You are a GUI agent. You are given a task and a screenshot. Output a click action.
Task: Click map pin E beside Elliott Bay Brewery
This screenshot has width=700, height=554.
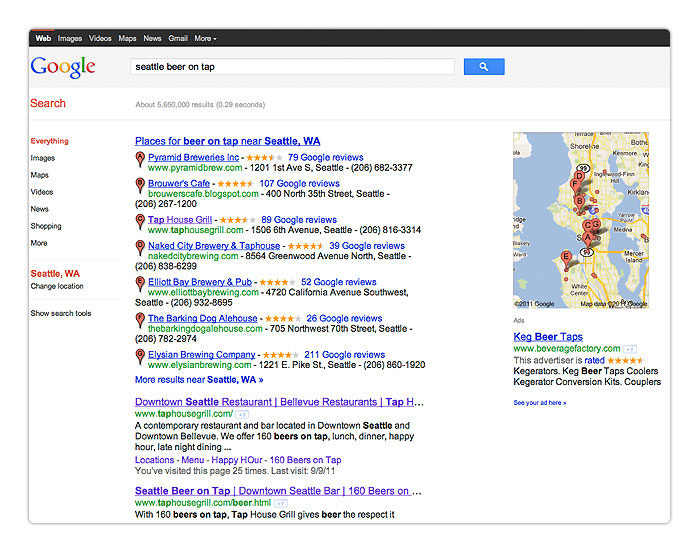click(140, 283)
